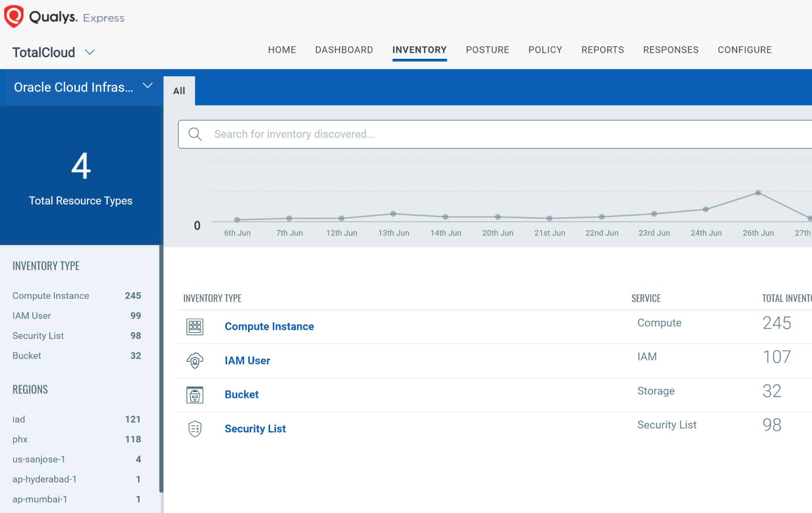Image resolution: width=812 pixels, height=513 pixels.
Task: Click the Security List shield-checklist icon
Action: 195,428
